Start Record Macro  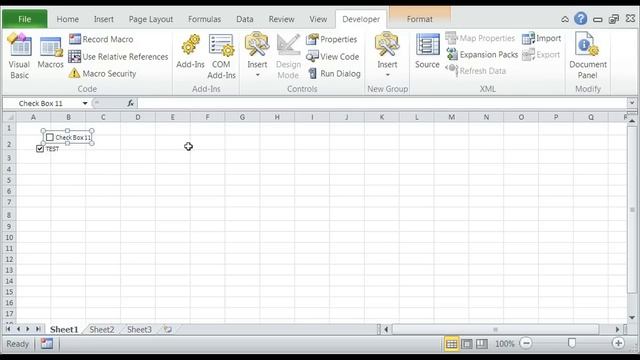click(x=101, y=39)
